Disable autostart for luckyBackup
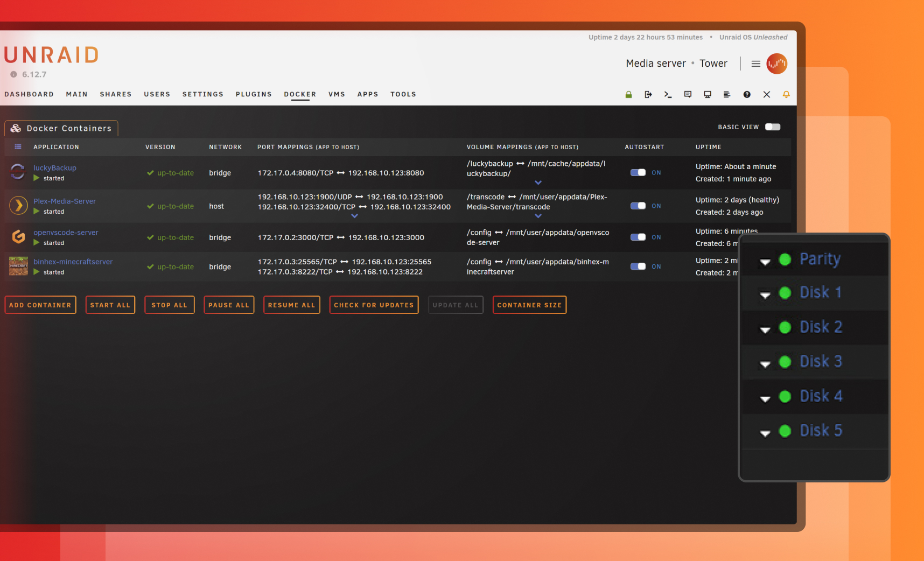Screen dimensions: 924x561 click(x=638, y=172)
